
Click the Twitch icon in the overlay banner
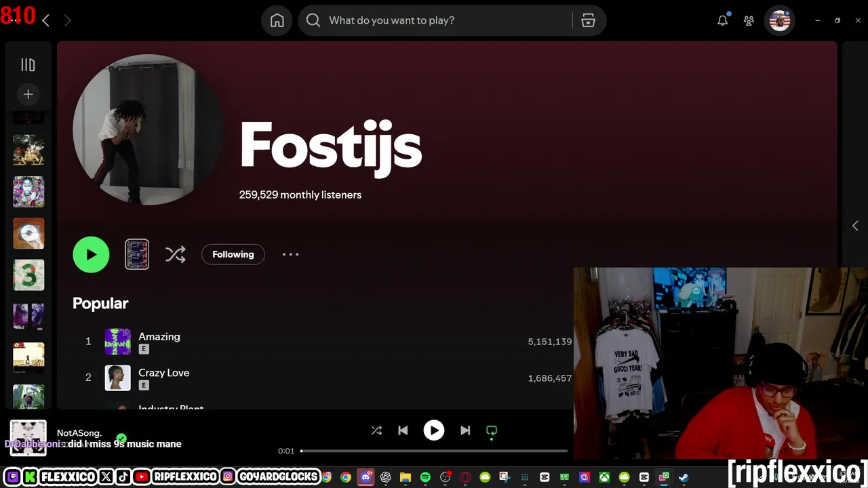(12, 477)
